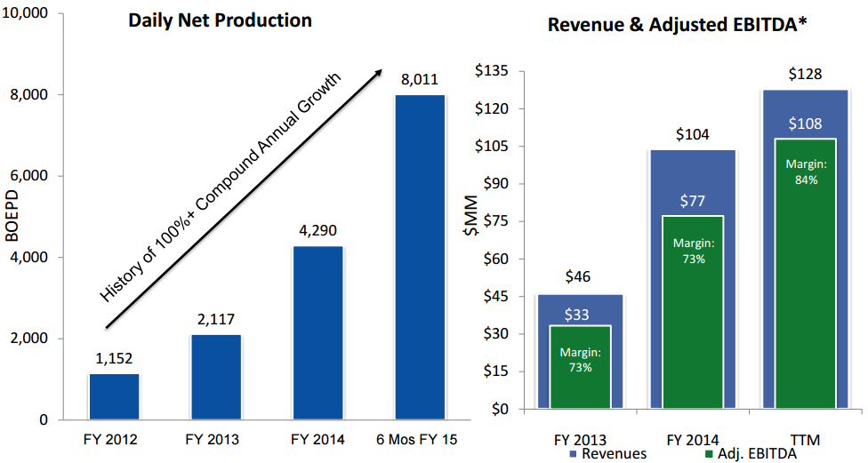Click the $MM vertical axis title

tap(474, 217)
